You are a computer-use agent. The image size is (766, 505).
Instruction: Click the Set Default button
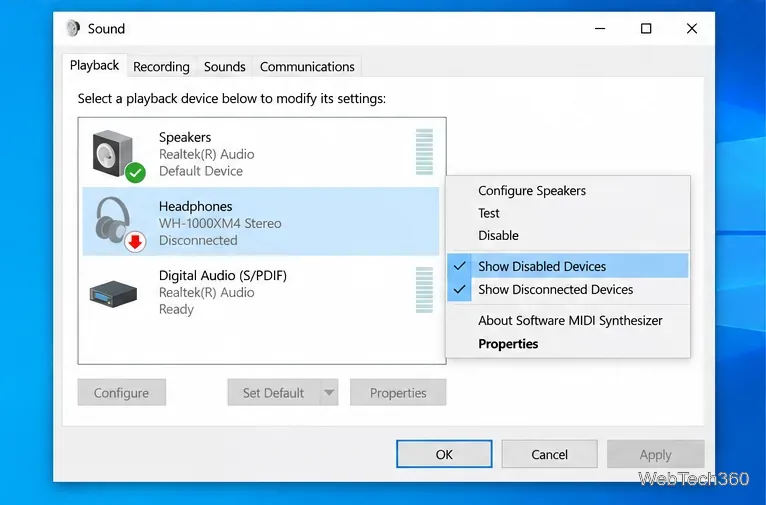(x=274, y=393)
